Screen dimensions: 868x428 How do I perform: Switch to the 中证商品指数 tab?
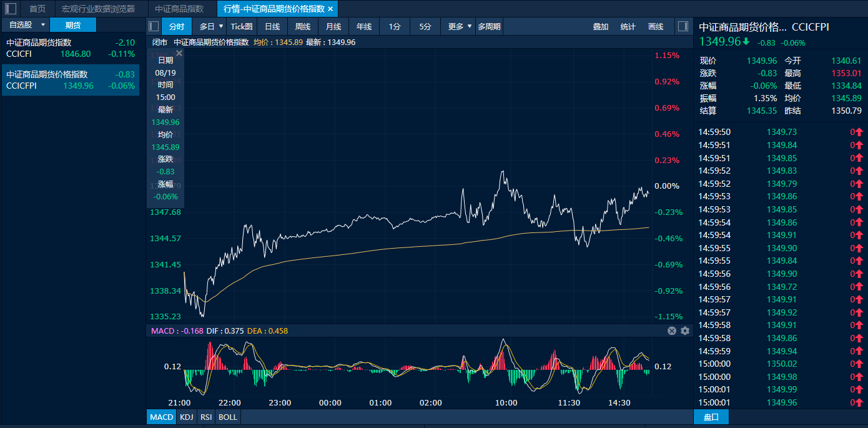[179, 9]
